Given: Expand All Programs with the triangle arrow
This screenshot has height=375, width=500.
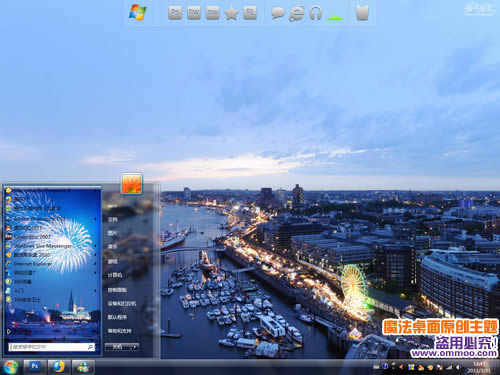Looking at the screenshot, I should [9, 332].
